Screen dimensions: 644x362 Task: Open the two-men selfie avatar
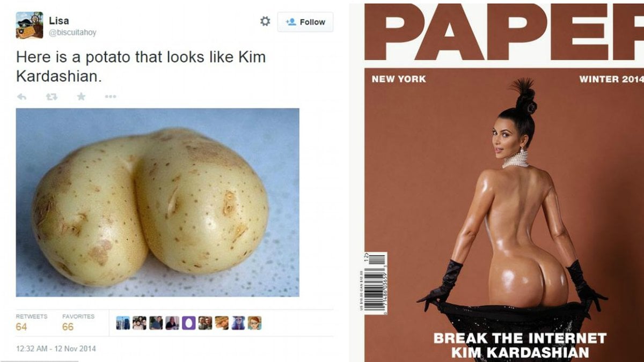(x=205, y=323)
